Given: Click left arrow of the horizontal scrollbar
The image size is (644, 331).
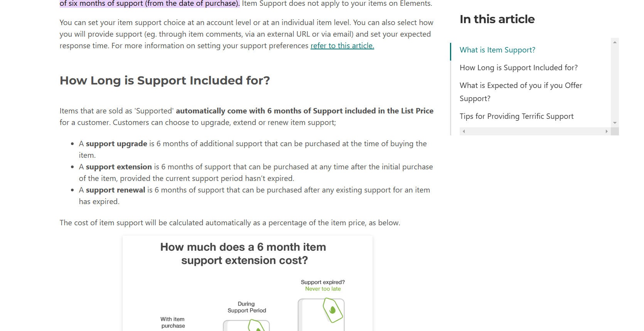Looking at the screenshot, I should point(464,132).
